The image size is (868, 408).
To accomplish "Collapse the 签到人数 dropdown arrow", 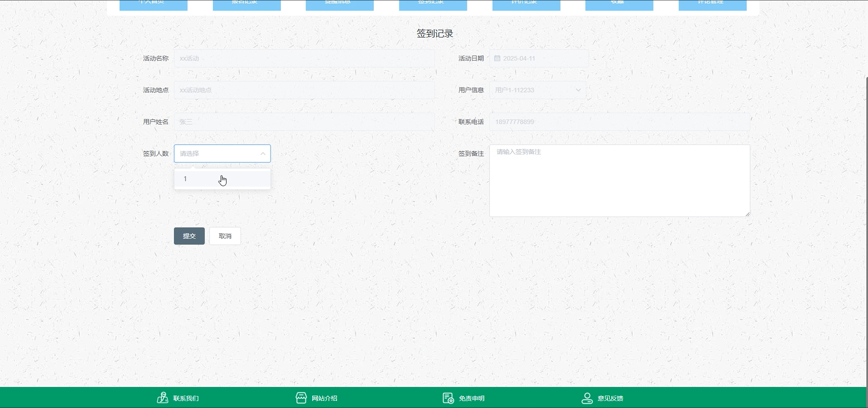I will [x=263, y=154].
